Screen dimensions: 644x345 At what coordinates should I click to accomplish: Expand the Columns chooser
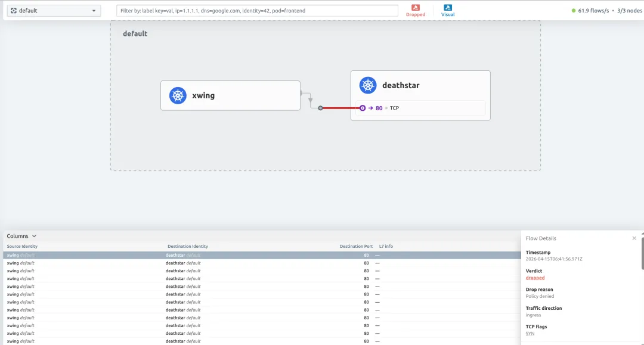[21, 236]
